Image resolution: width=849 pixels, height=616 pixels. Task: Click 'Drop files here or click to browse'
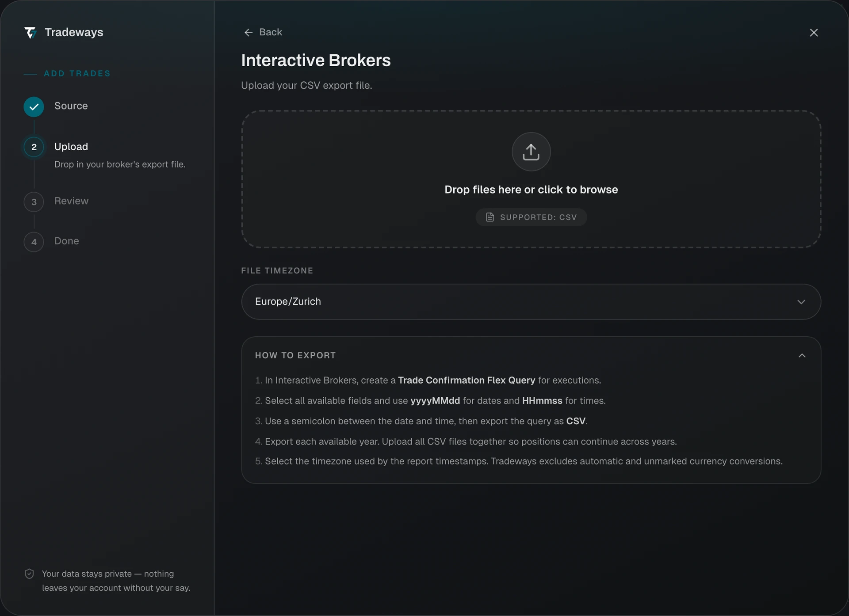pyautogui.click(x=531, y=190)
